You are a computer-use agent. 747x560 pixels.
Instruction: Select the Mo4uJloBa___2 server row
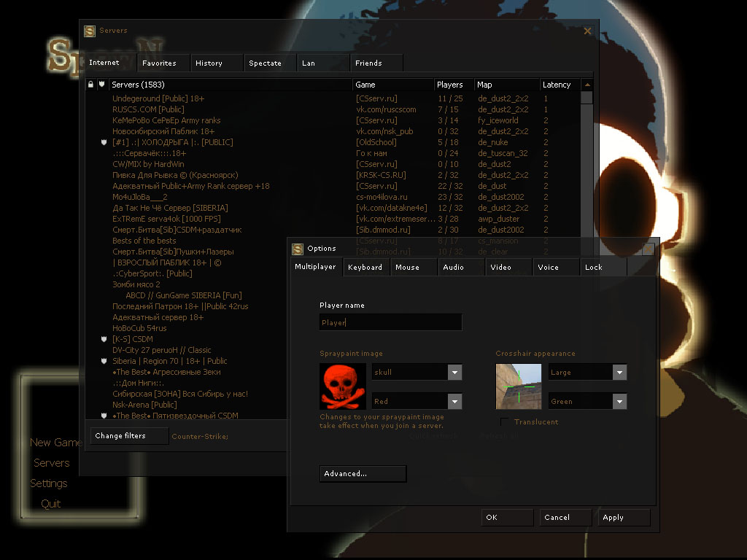139,197
